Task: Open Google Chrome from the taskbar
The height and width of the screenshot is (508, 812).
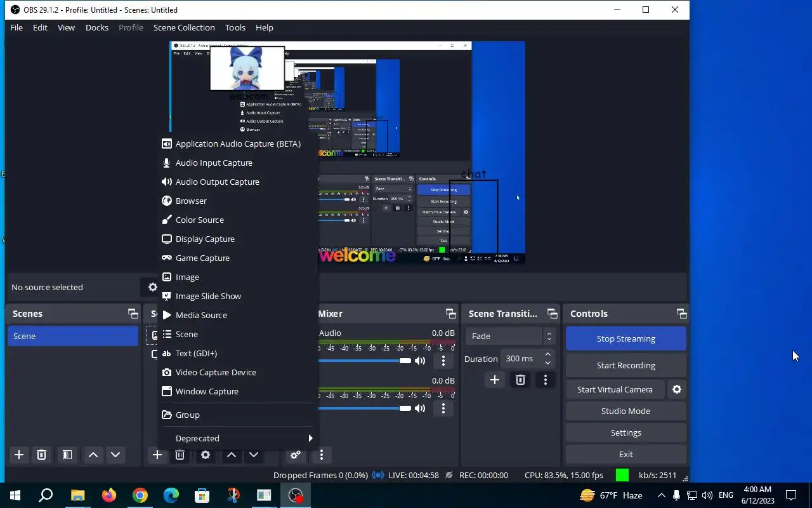Action: [x=140, y=495]
